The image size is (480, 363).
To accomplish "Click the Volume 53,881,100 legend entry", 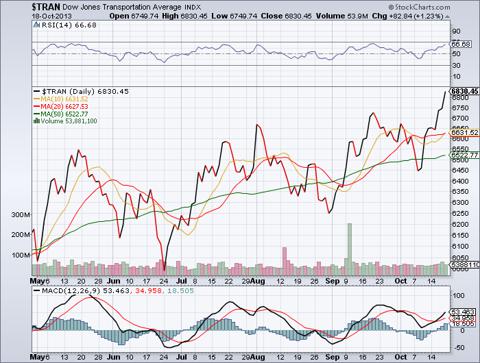I will [x=69, y=121].
